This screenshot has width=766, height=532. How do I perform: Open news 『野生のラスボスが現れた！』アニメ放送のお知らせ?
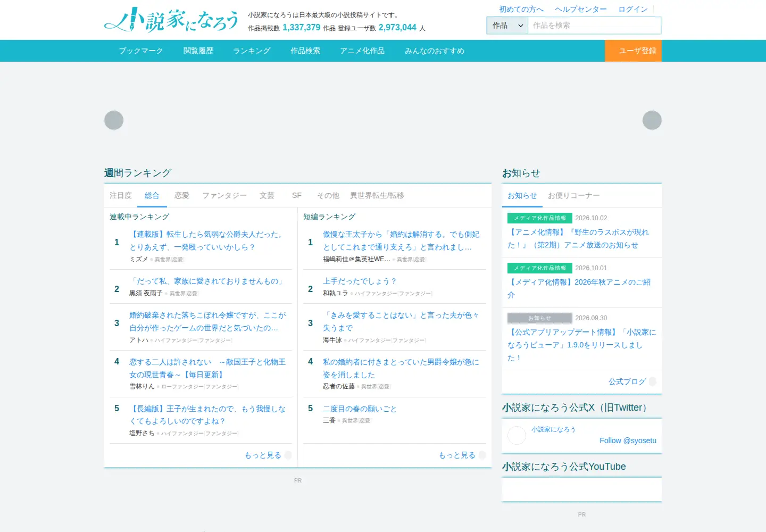tap(579, 238)
